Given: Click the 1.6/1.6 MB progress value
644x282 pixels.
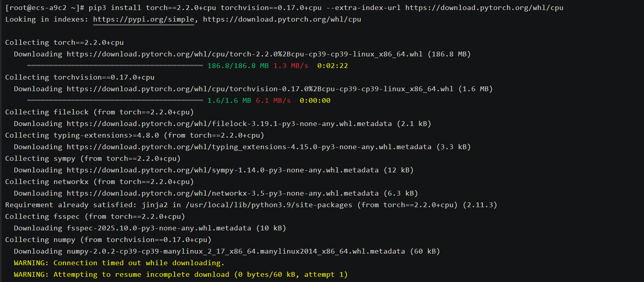Looking at the screenshot, I should pyautogui.click(x=229, y=101).
